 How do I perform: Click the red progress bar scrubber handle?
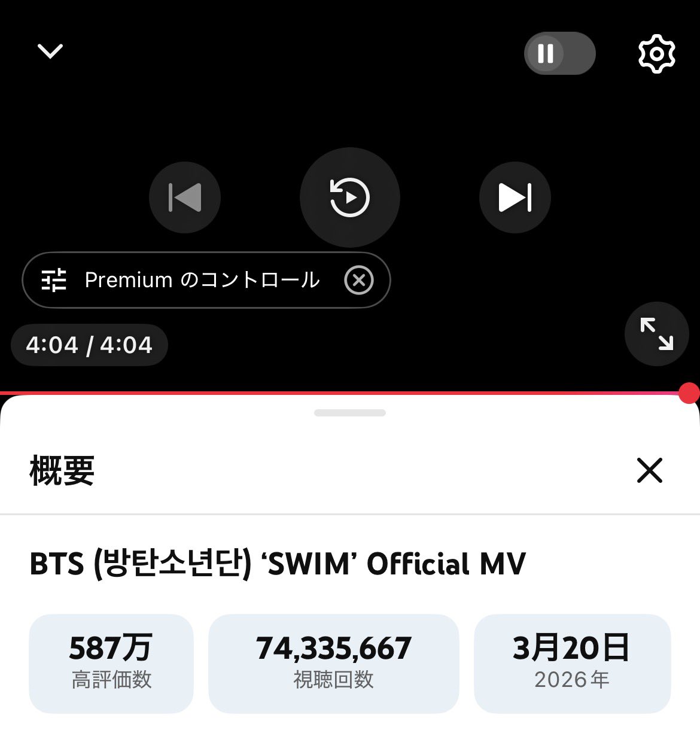coord(689,393)
